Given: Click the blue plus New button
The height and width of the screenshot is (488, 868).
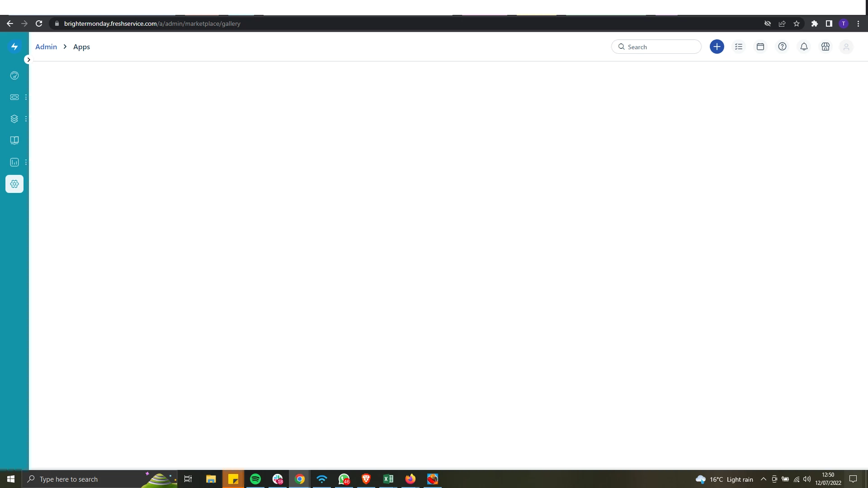Looking at the screenshot, I should tap(717, 47).
